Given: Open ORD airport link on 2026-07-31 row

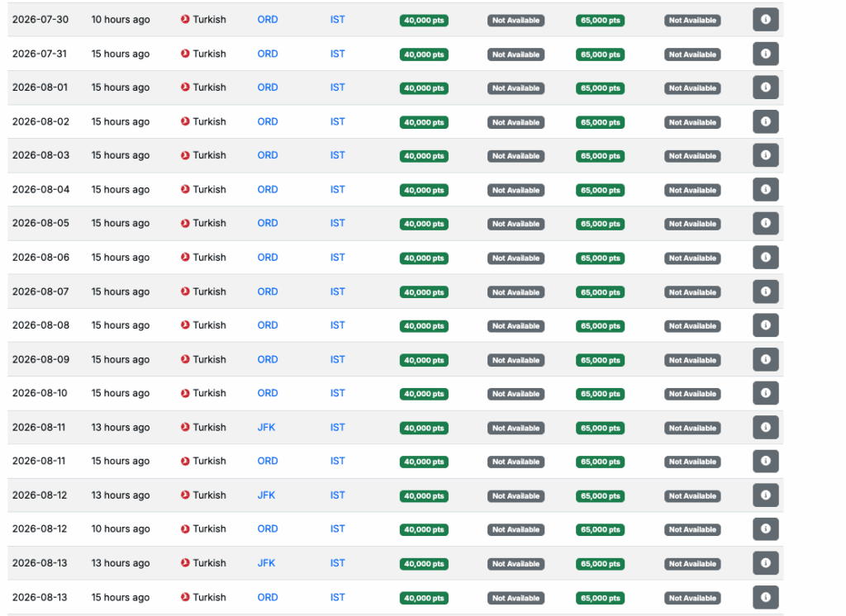Looking at the screenshot, I should point(268,54).
